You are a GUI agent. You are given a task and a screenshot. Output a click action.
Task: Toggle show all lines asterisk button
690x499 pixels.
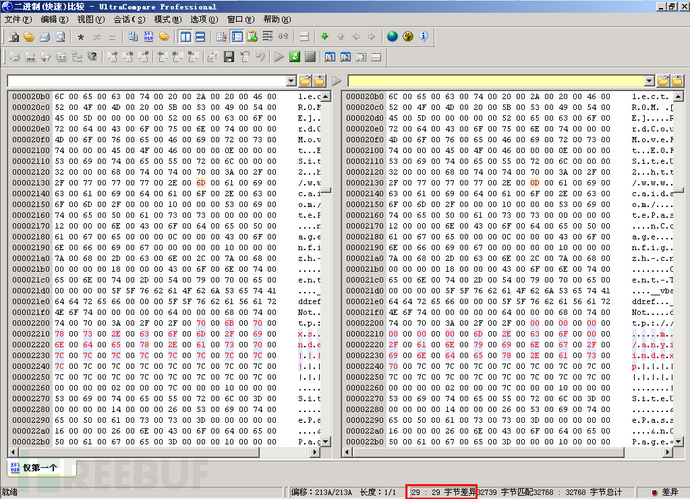81,37
